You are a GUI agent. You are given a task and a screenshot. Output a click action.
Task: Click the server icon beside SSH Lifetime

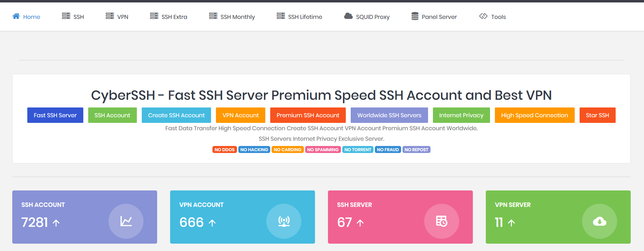tap(281, 16)
